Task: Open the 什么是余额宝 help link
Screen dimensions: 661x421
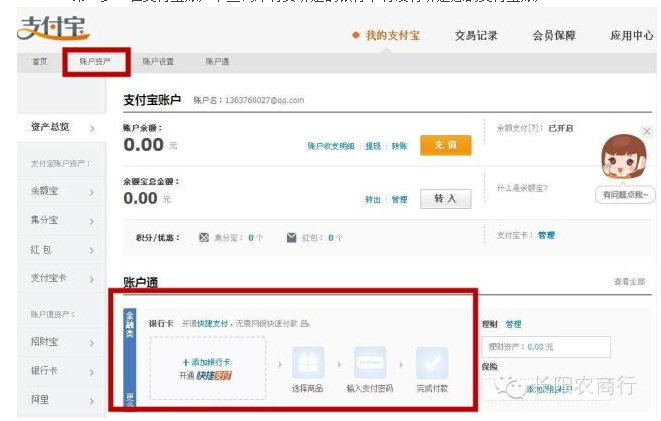Action: pyautogui.click(x=522, y=188)
